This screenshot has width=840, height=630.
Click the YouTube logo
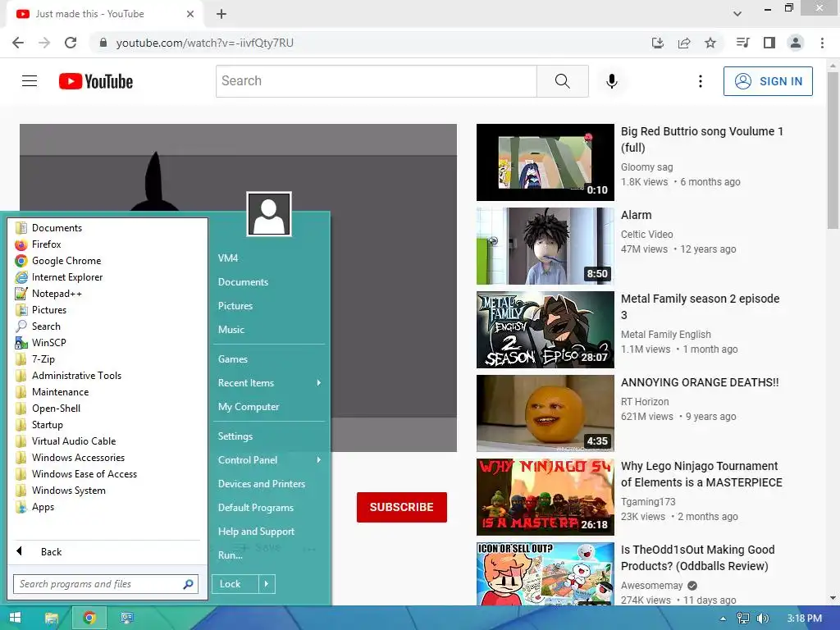pos(96,81)
